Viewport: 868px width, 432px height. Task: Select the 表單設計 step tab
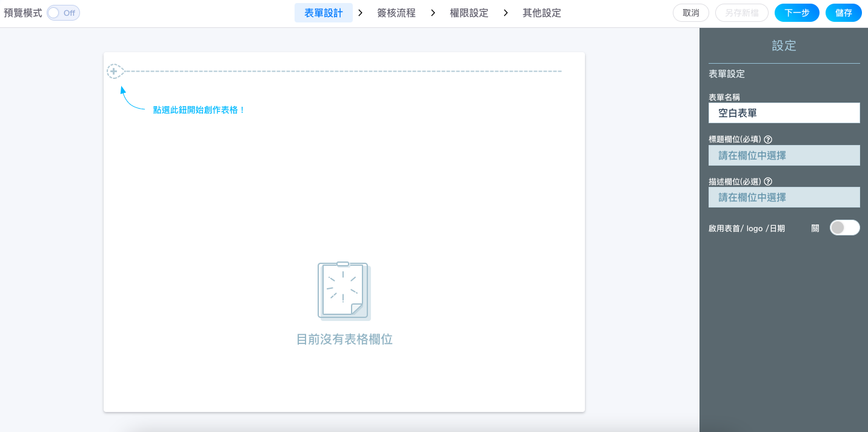(x=324, y=13)
